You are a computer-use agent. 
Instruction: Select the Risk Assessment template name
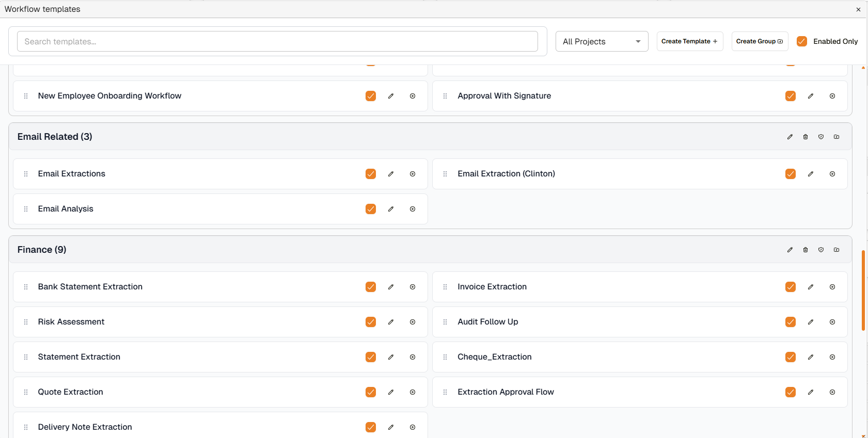coord(71,322)
